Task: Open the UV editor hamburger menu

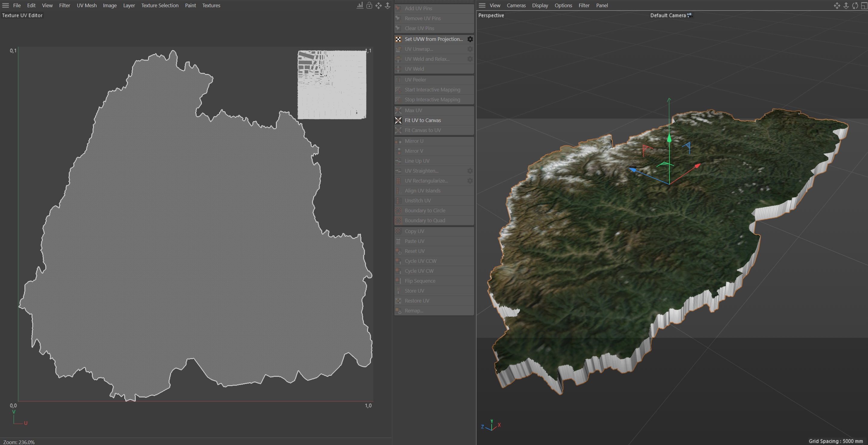Action: [x=5, y=5]
